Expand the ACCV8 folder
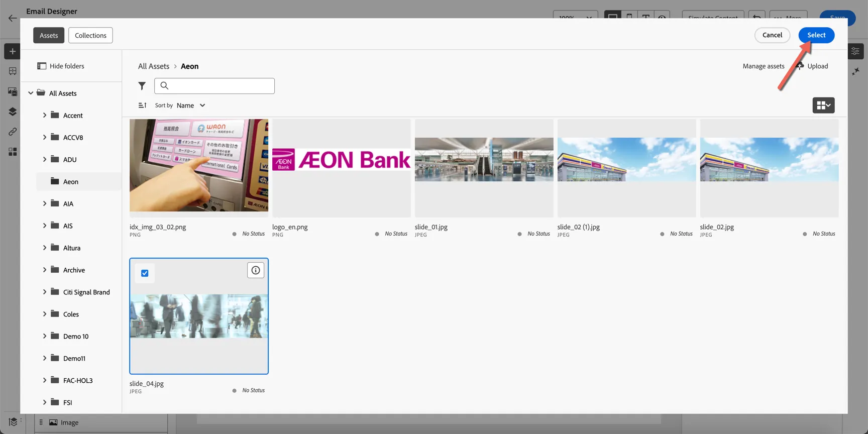Image resolution: width=868 pixels, height=434 pixels. click(44, 137)
